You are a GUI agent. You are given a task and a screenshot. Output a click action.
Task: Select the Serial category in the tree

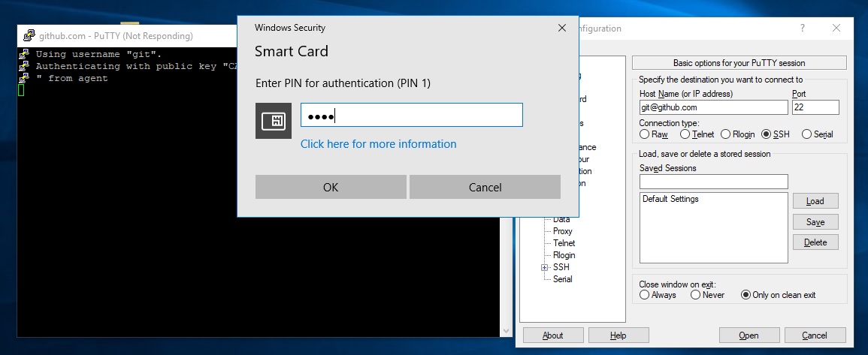pyautogui.click(x=562, y=279)
